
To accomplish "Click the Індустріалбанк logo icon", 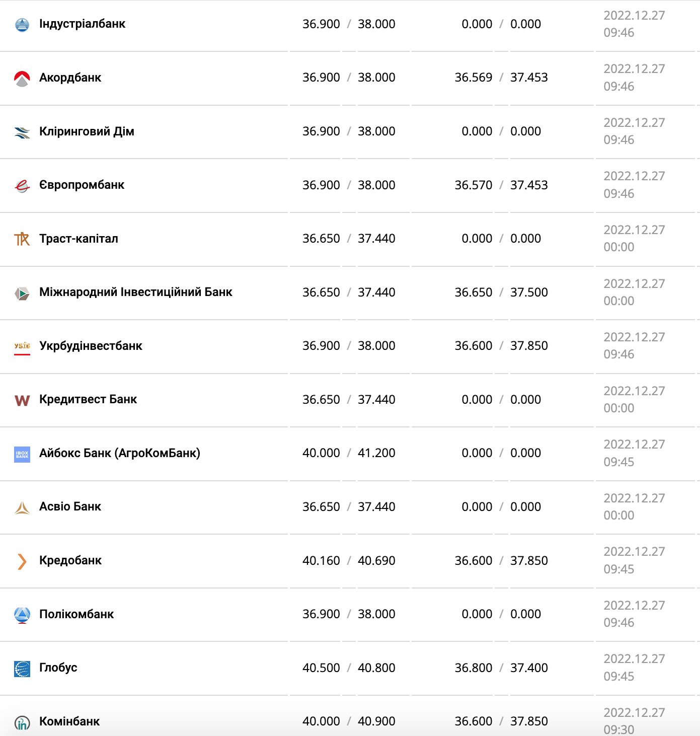I will pyautogui.click(x=22, y=25).
